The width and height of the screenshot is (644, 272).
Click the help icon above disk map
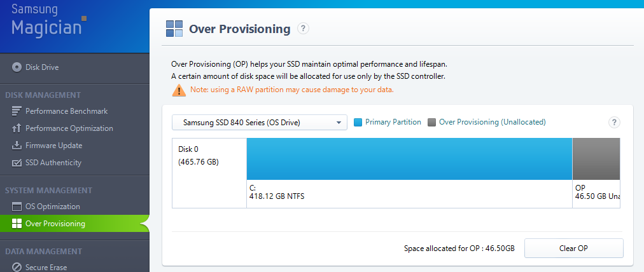click(614, 123)
